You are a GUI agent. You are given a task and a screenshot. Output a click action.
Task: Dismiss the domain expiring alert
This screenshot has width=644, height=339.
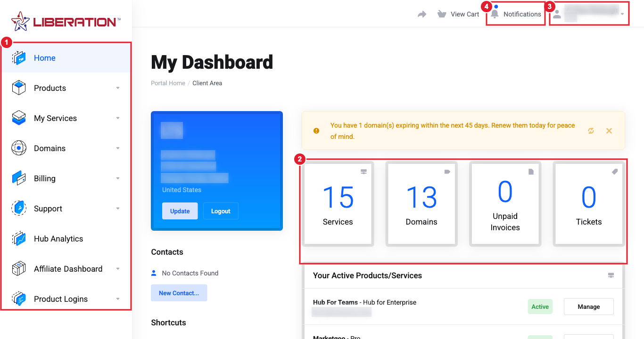(x=609, y=131)
